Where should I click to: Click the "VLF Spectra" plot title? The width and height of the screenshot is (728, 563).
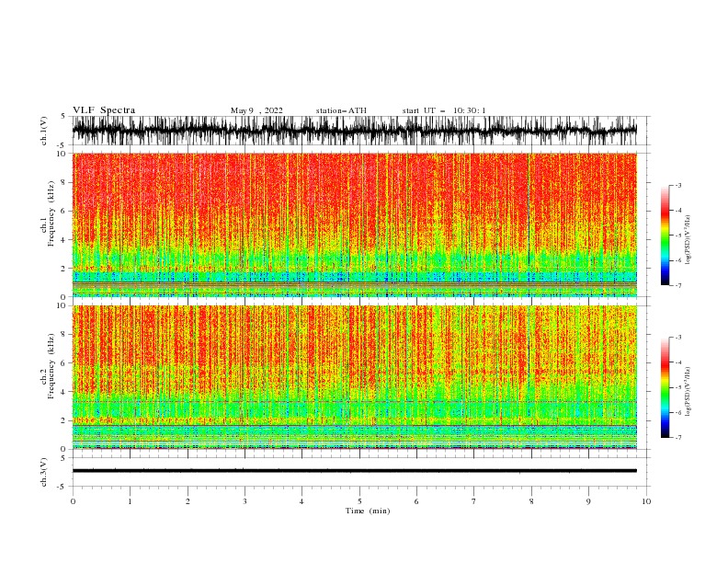(x=104, y=110)
